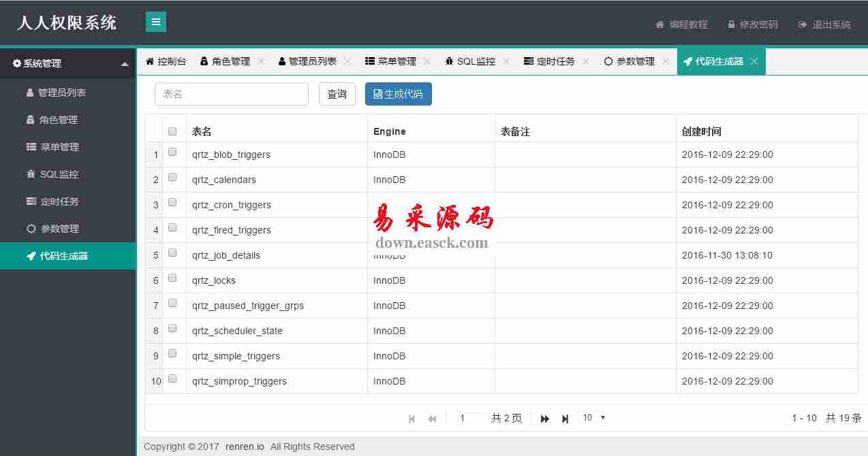The image size is (868, 456).
Task: Switch to the 管理员列表 tab
Action: click(307, 61)
